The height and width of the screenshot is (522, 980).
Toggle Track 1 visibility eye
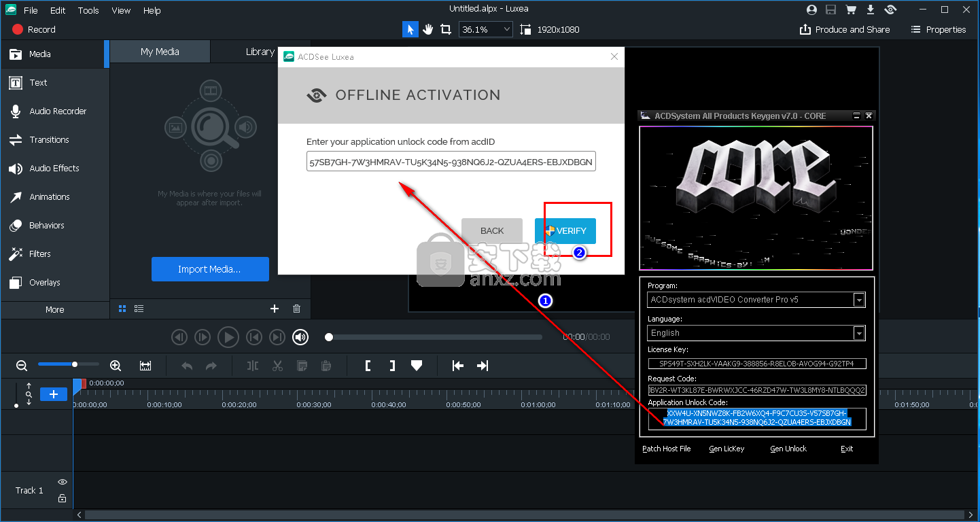pos(63,482)
